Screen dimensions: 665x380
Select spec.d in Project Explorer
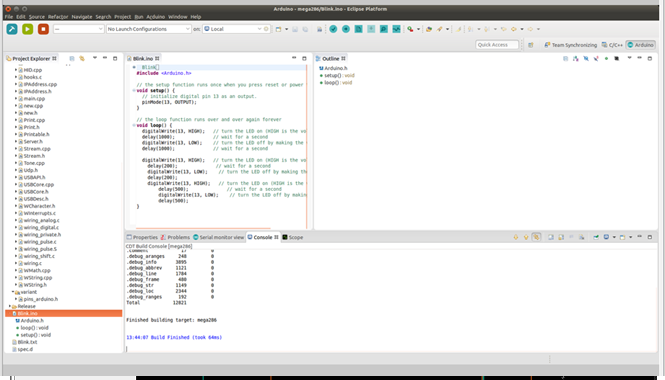(25, 349)
